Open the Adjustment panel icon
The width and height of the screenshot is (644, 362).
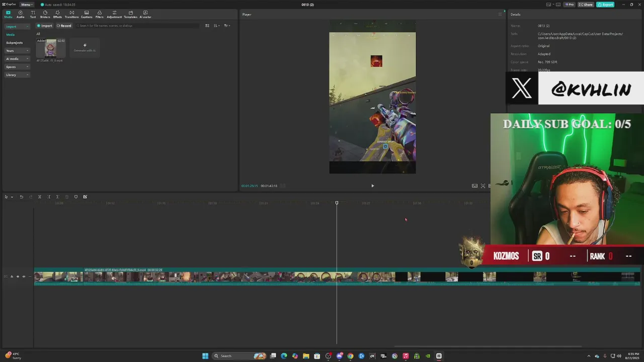[x=114, y=14]
